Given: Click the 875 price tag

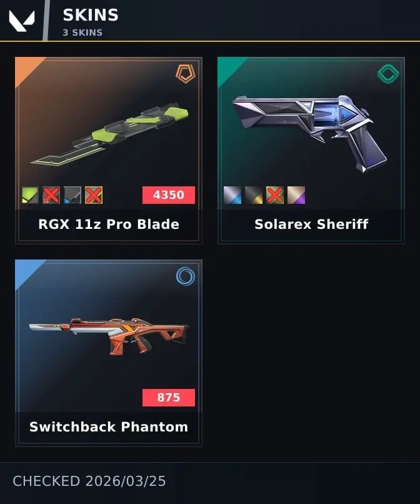Looking at the screenshot, I should click(169, 398).
